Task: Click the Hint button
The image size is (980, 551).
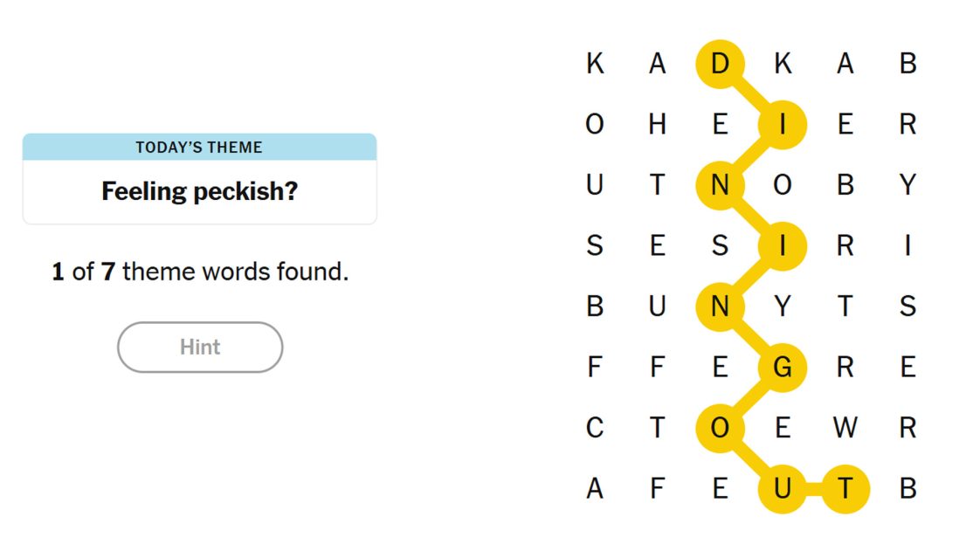Action: click(x=200, y=347)
